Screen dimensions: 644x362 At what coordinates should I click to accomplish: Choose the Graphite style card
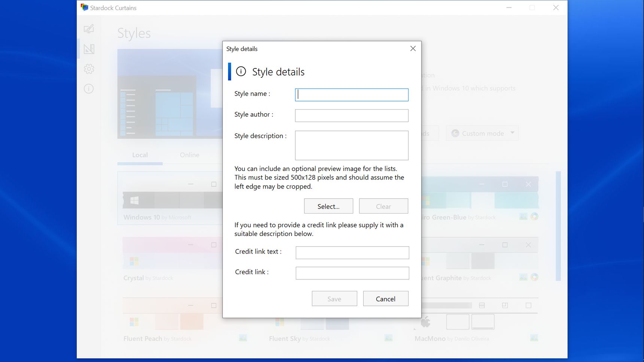[x=480, y=259]
